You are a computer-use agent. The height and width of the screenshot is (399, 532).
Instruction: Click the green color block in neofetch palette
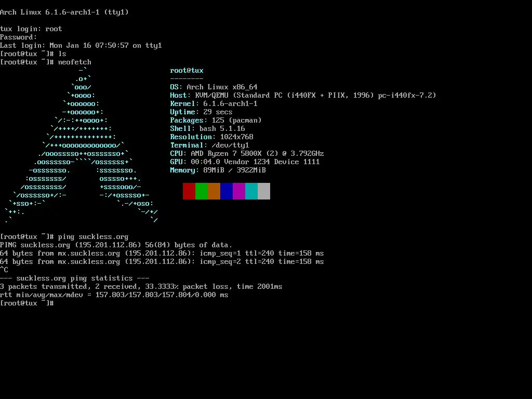click(202, 191)
